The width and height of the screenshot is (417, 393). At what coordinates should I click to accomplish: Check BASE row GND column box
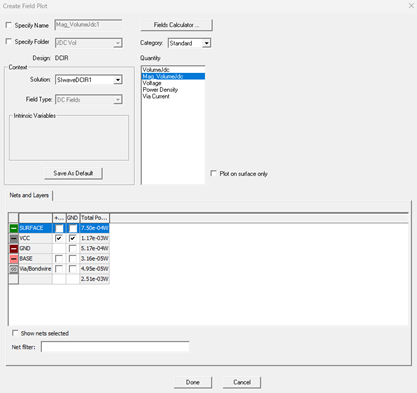point(73,259)
